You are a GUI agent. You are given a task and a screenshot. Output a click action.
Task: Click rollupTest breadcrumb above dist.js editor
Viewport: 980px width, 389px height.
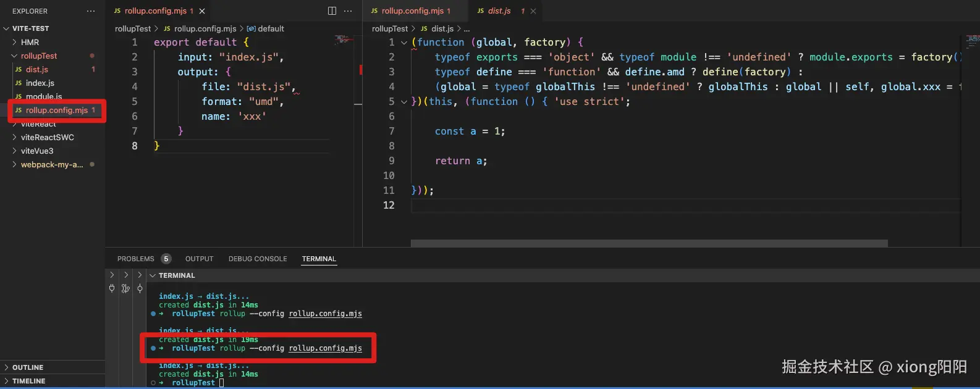[x=390, y=29]
